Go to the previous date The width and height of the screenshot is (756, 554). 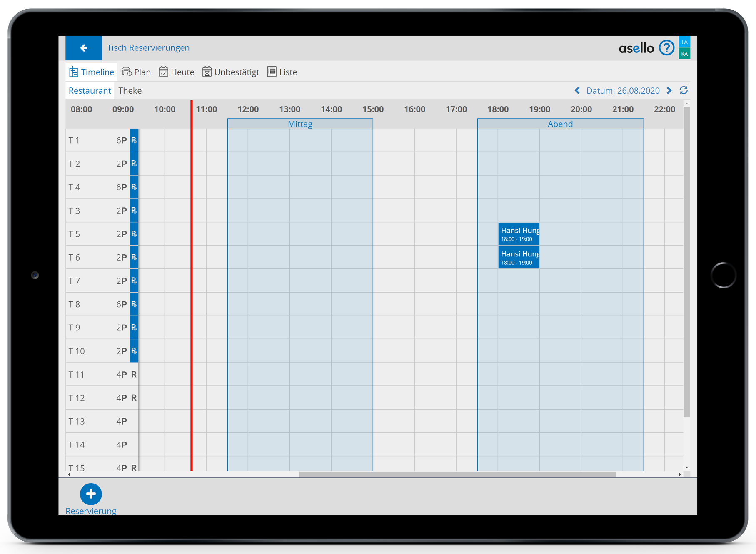[577, 90]
